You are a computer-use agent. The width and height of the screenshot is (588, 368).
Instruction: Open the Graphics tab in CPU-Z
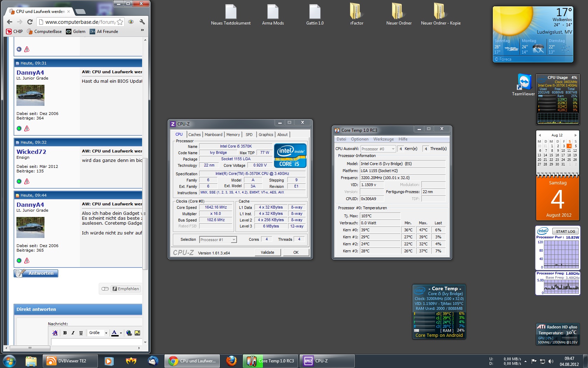266,135
